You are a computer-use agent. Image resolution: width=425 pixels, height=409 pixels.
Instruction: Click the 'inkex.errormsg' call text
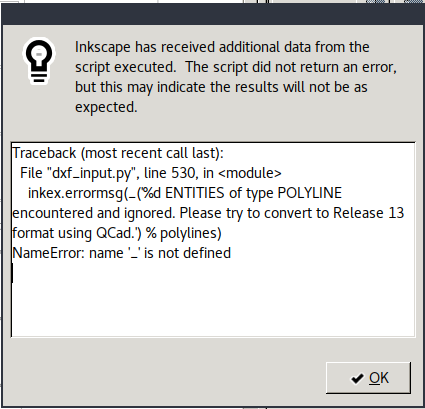pos(76,193)
